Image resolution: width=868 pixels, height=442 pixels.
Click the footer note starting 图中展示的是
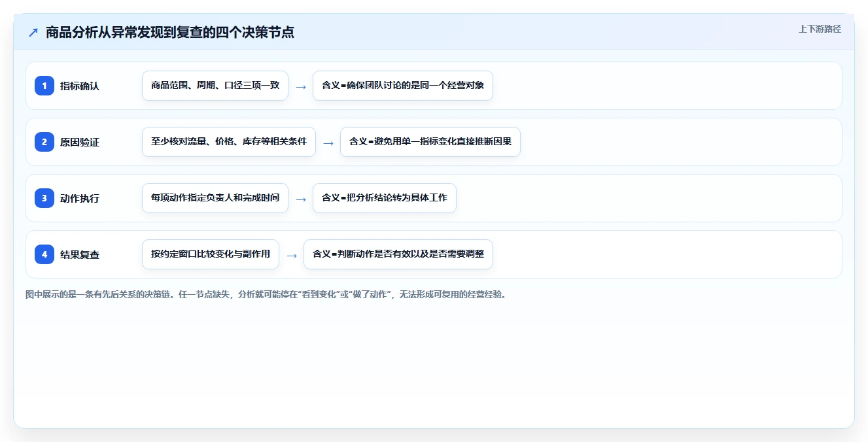(266, 294)
